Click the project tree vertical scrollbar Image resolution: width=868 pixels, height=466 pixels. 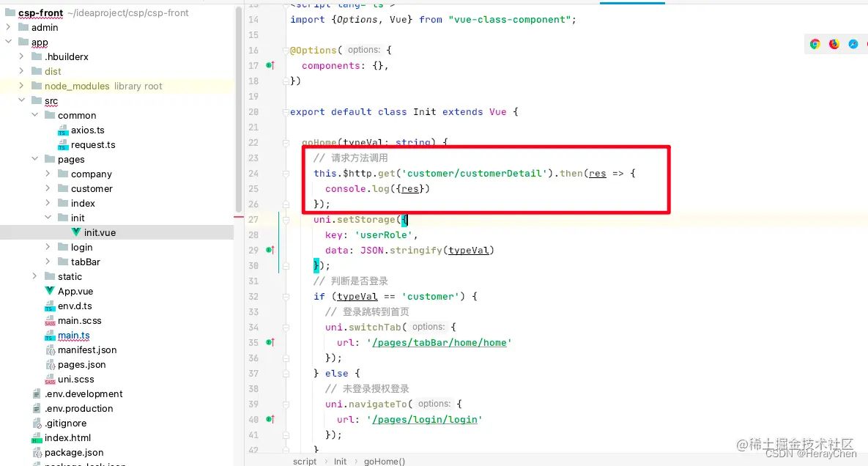point(239,110)
